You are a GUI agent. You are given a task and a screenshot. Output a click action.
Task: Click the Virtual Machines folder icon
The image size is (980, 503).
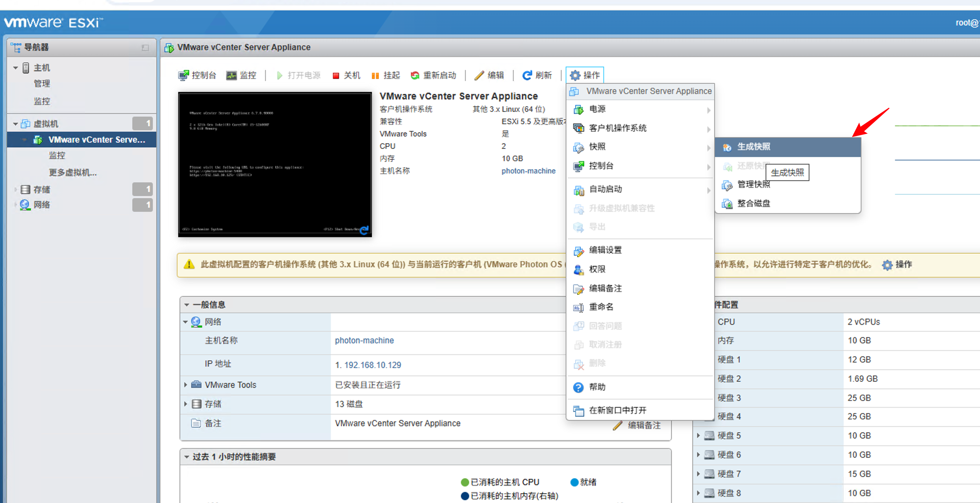[25, 124]
